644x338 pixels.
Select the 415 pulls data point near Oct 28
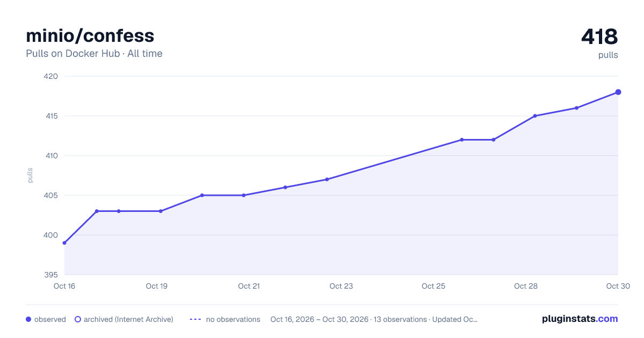pos(535,116)
